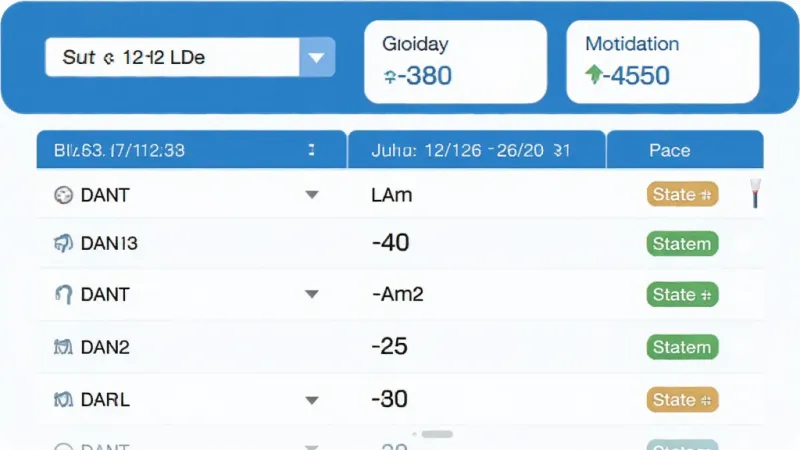Click the icon beside first DANT row
Viewport: 800px width, 450px height.
pyautogui.click(x=63, y=195)
